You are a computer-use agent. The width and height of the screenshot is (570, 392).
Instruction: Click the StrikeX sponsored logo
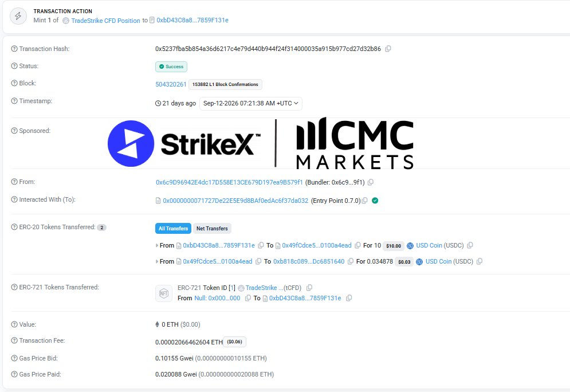[x=184, y=144]
